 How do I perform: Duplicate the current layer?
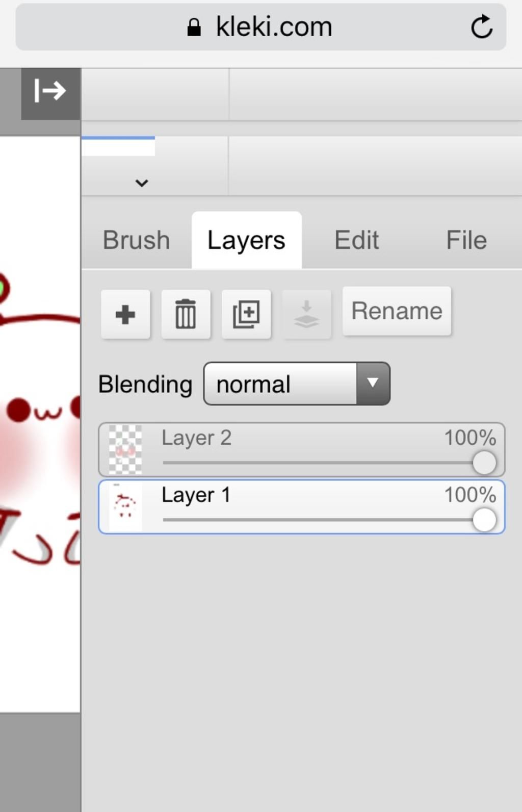(x=246, y=314)
